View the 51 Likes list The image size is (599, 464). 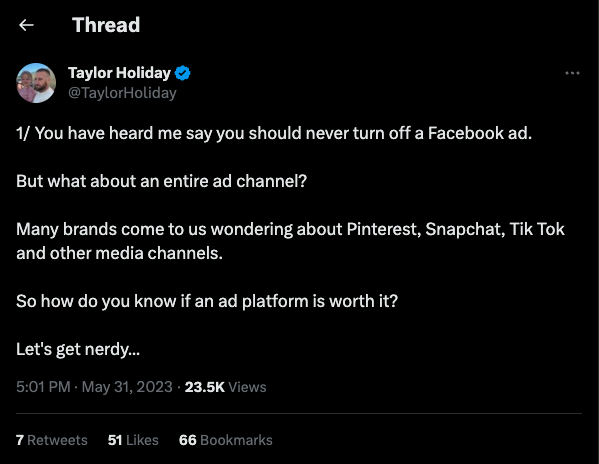(x=133, y=440)
